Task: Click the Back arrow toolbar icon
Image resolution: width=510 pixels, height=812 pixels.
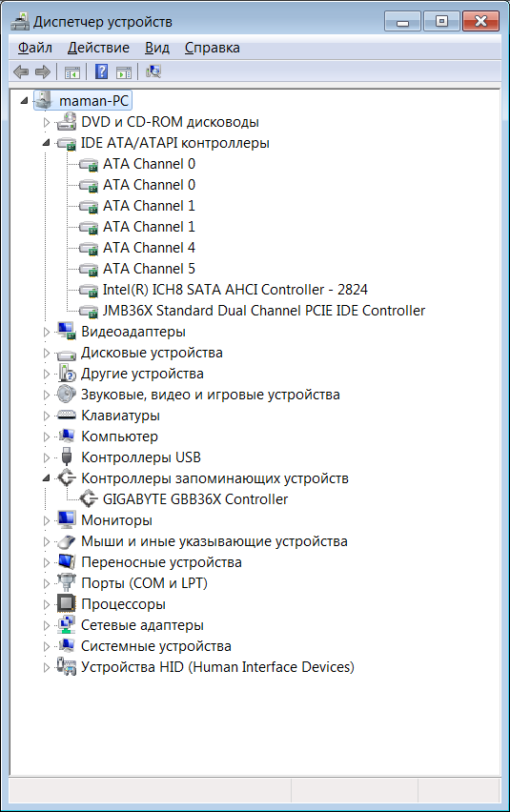Action: (x=21, y=71)
